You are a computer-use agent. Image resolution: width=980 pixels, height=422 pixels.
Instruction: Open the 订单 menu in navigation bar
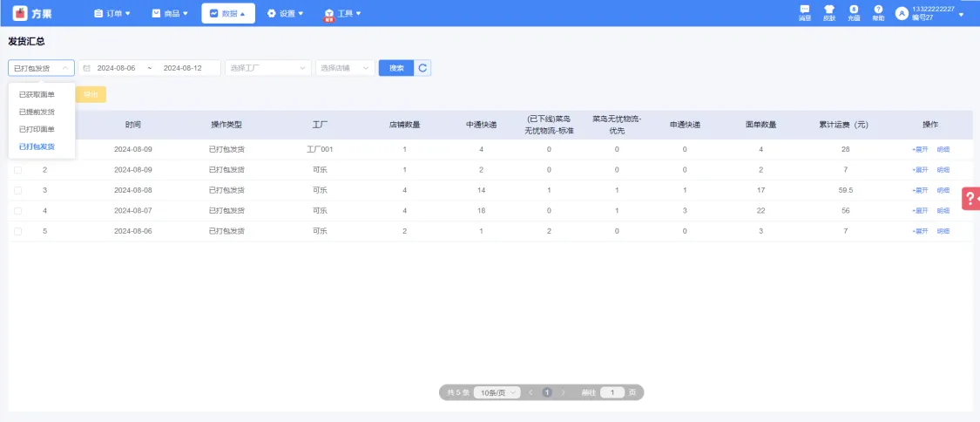(112, 13)
